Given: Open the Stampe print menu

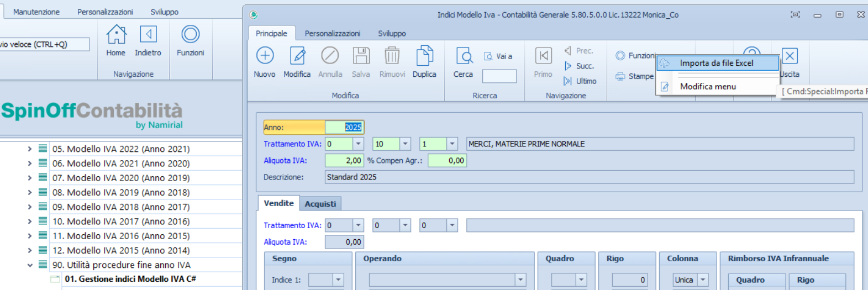Looking at the screenshot, I should pyautogui.click(x=635, y=76).
